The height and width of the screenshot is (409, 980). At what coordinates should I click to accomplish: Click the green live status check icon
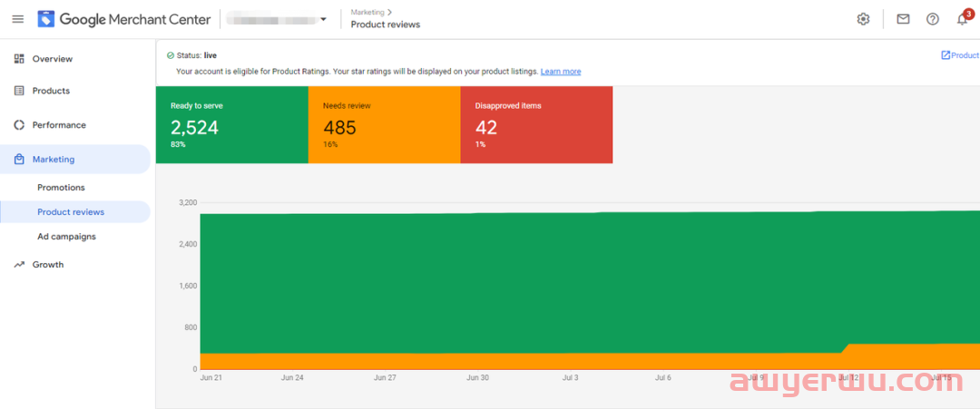click(x=170, y=55)
